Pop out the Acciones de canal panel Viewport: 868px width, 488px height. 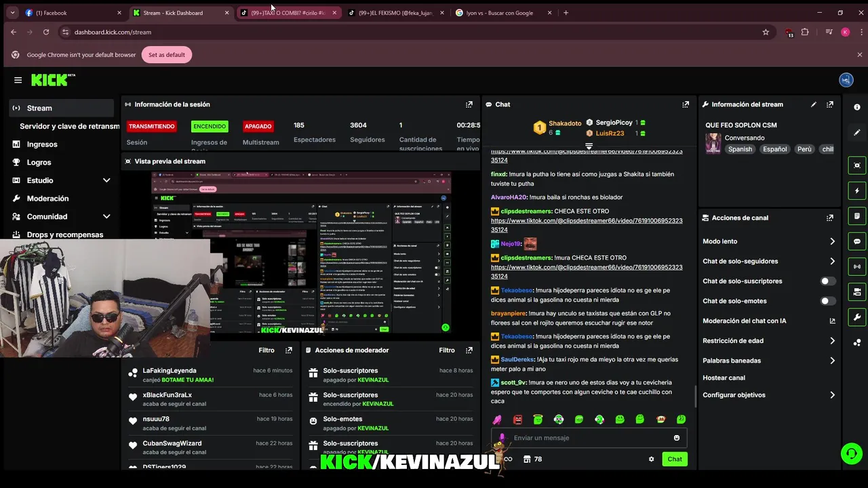click(830, 218)
